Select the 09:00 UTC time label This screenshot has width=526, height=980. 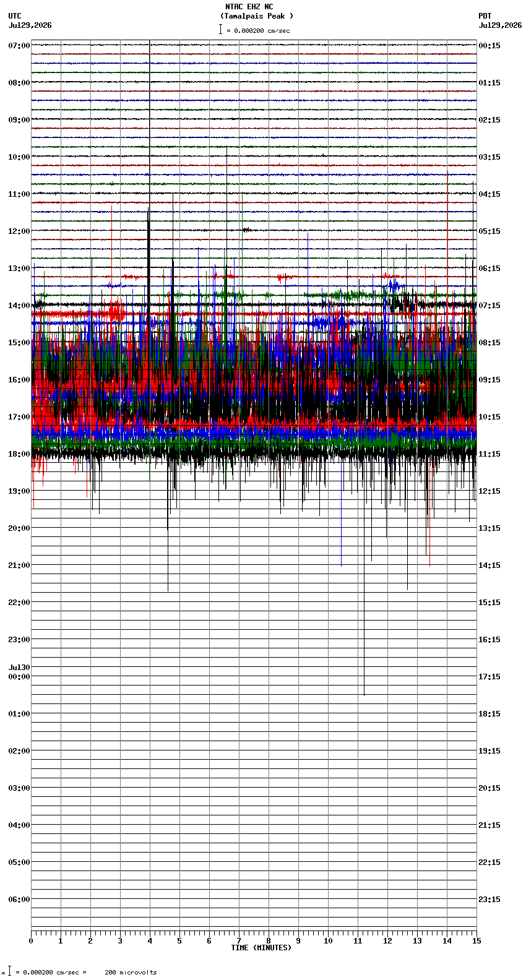click(19, 120)
